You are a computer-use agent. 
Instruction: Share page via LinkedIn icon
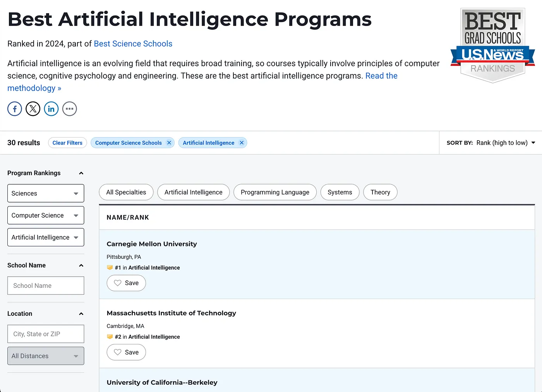[51, 109]
